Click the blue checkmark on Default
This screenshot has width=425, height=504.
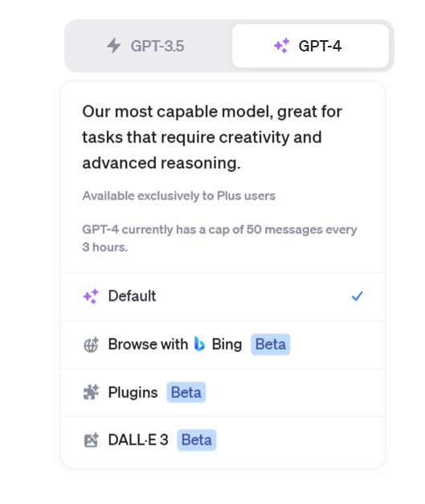tap(358, 296)
